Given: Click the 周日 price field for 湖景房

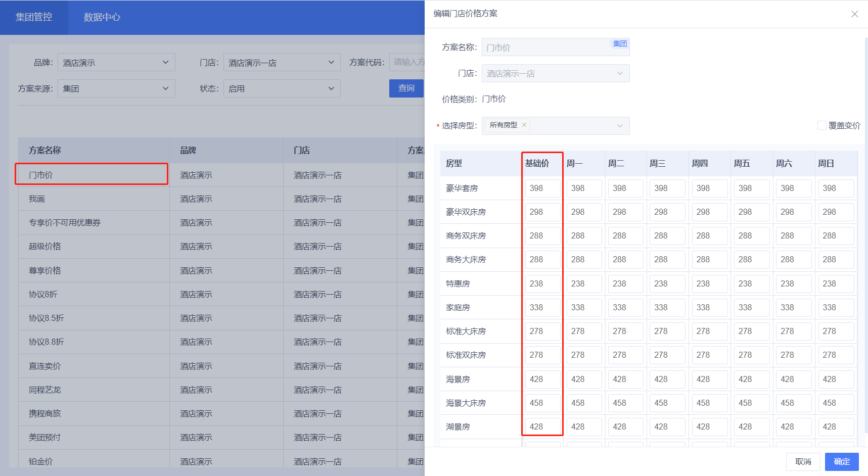Looking at the screenshot, I should pyautogui.click(x=836, y=426).
